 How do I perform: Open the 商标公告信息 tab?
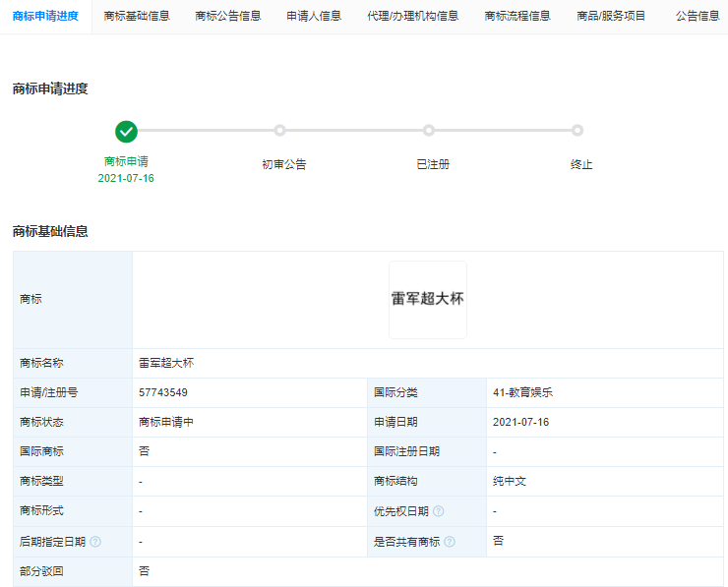[x=228, y=17]
